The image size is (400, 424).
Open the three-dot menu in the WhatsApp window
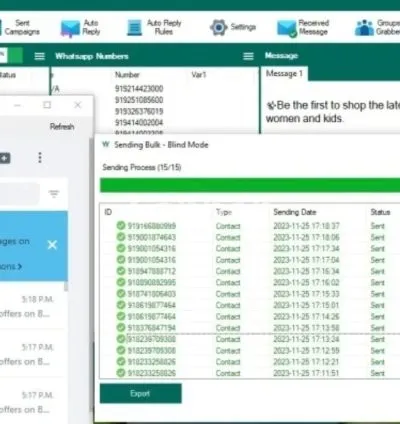(x=40, y=157)
